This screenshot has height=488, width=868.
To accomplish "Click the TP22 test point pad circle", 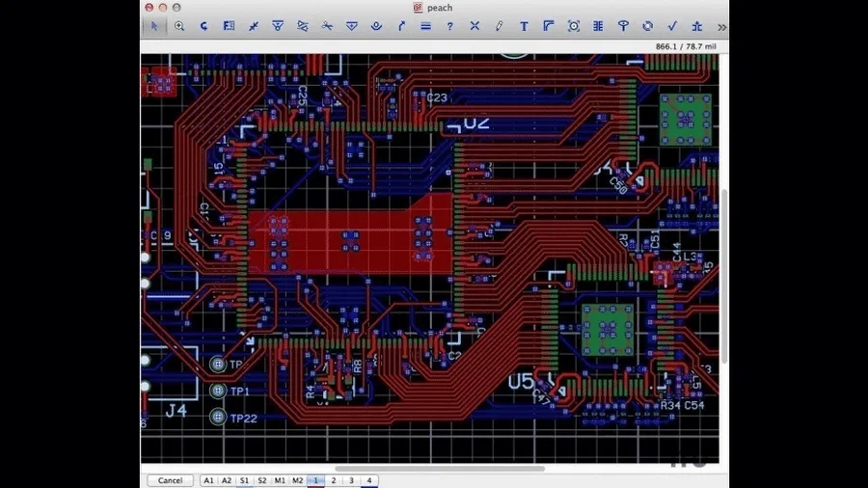I will click(x=218, y=417).
